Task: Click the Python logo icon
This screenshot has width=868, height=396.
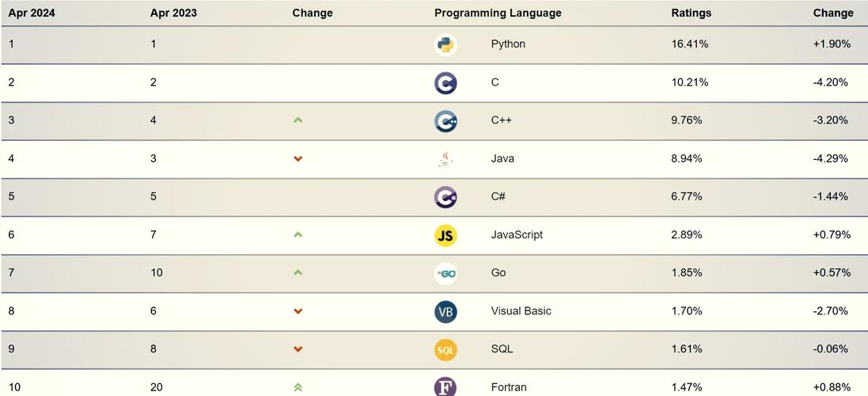Action: click(x=445, y=45)
